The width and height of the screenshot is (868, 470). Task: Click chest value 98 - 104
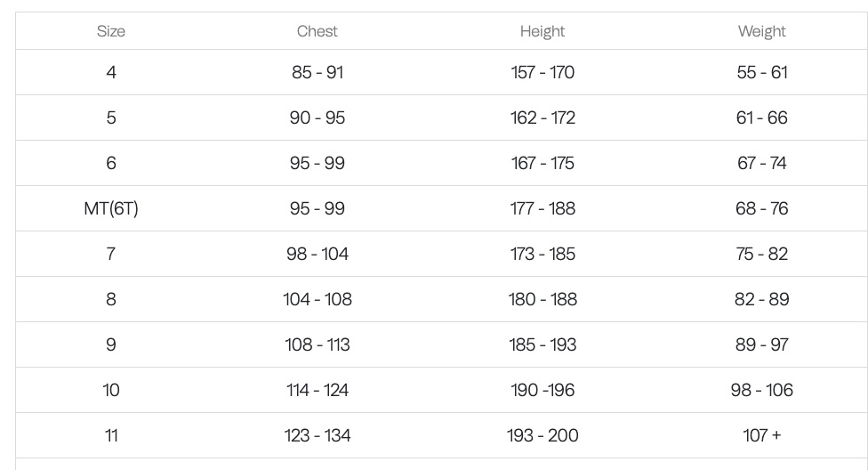(x=317, y=254)
